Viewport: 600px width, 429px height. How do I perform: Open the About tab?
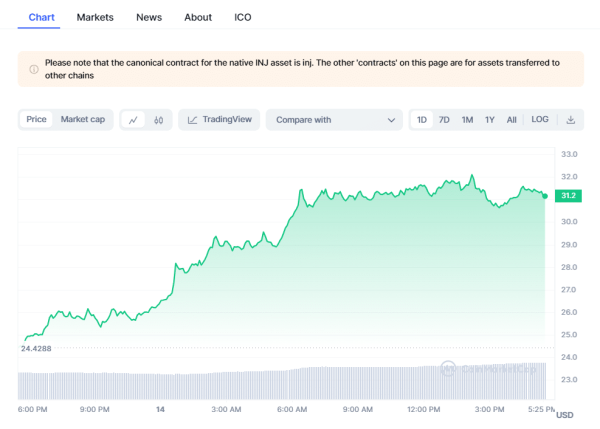(198, 17)
